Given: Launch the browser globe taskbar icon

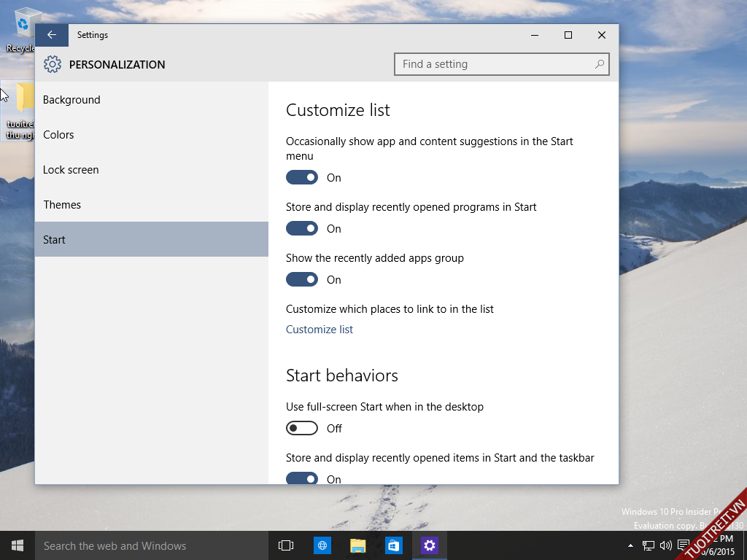Looking at the screenshot, I should 322,545.
